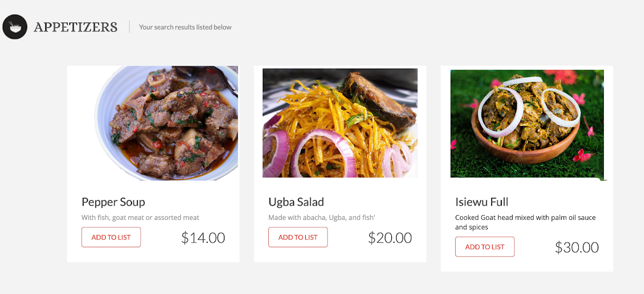Add Ugba Salad to list

tap(298, 237)
